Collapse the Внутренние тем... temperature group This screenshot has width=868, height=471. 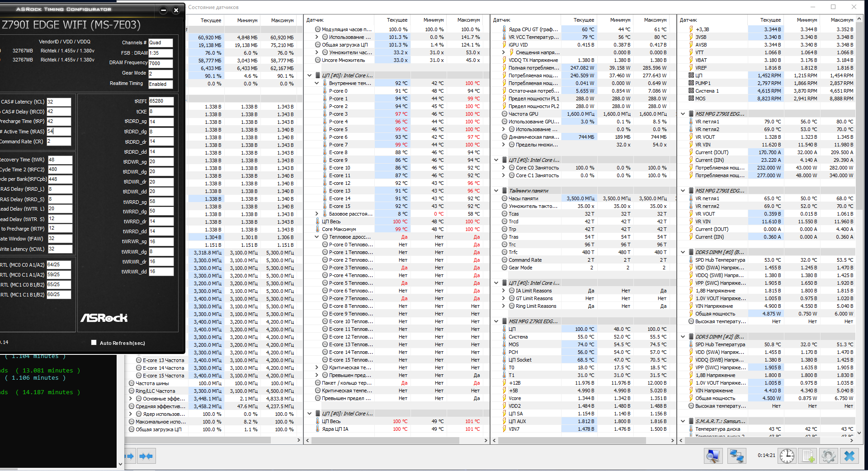(x=317, y=83)
